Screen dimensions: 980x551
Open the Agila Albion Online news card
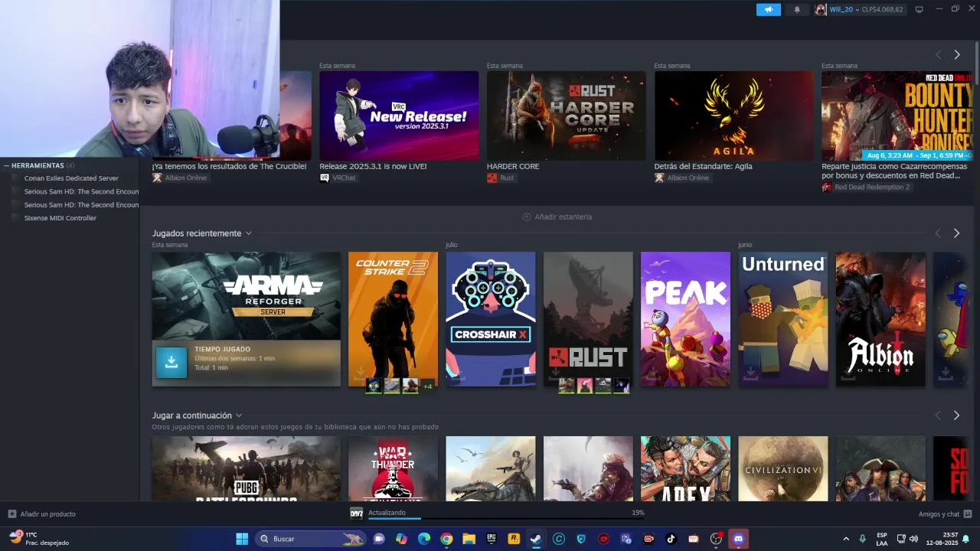pyautogui.click(x=733, y=116)
